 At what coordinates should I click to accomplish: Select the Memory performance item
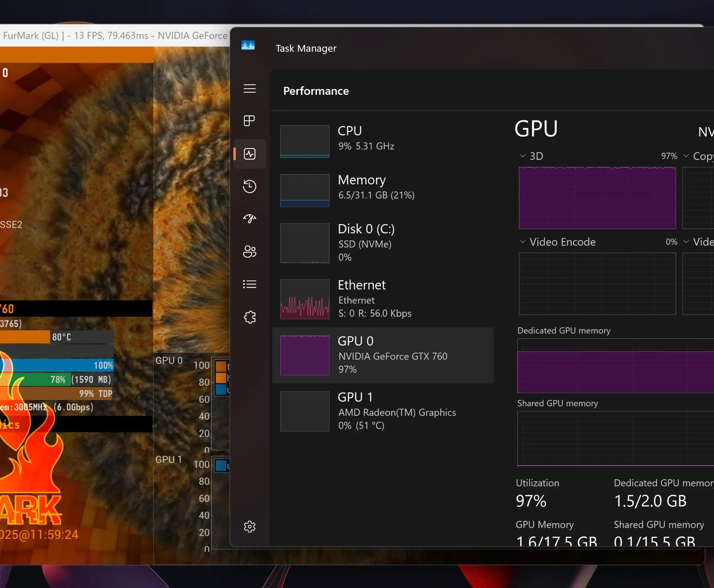(x=383, y=190)
